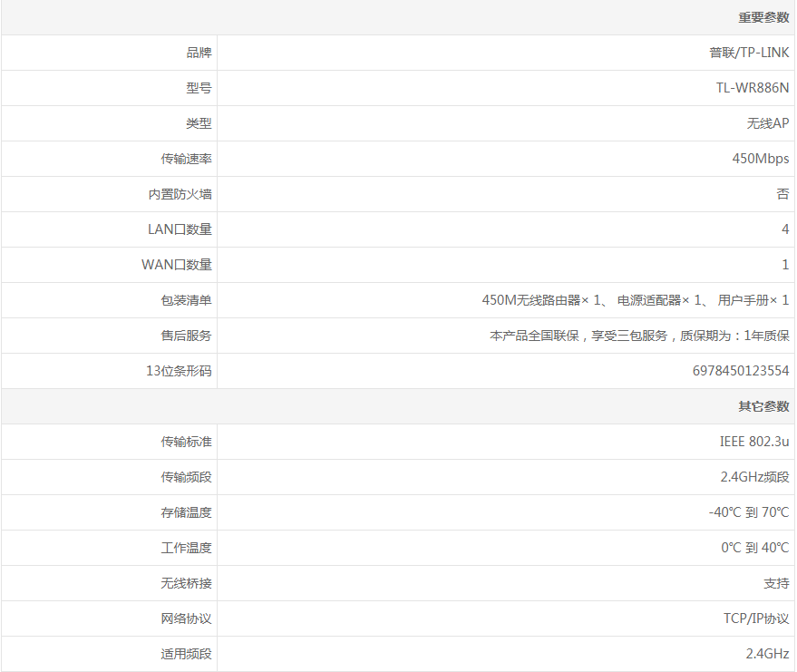Select the 传输速率 label cell

[110, 159]
